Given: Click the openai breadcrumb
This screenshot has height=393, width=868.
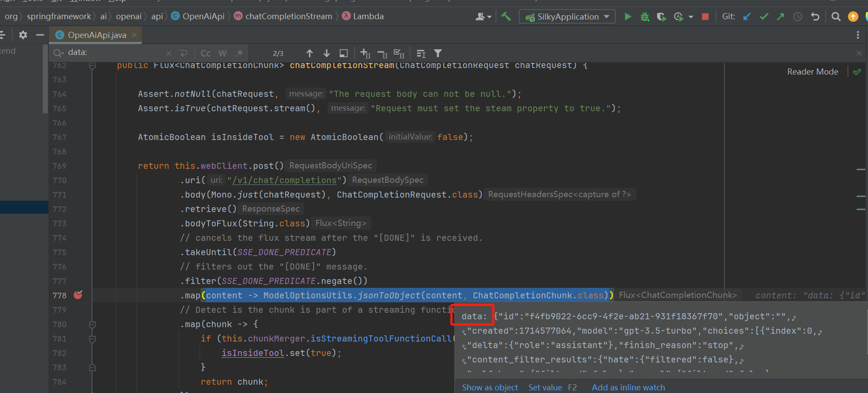Looking at the screenshot, I should click(x=129, y=16).
